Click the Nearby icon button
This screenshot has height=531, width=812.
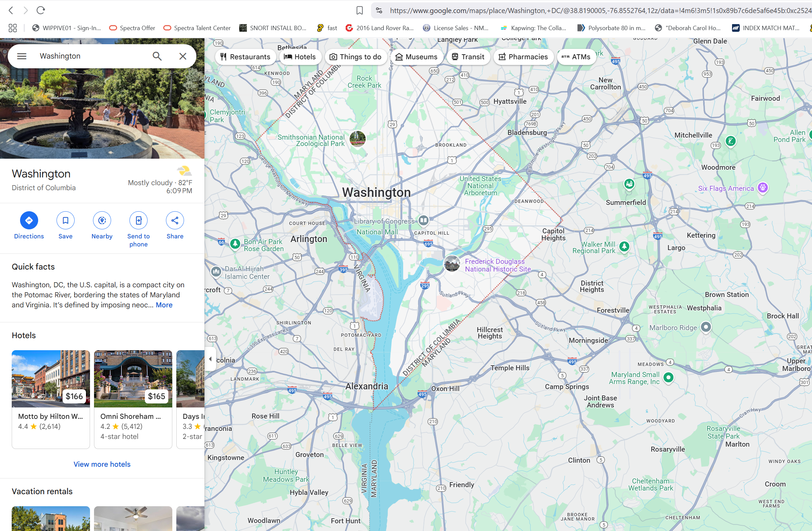(x=102, y=220)
